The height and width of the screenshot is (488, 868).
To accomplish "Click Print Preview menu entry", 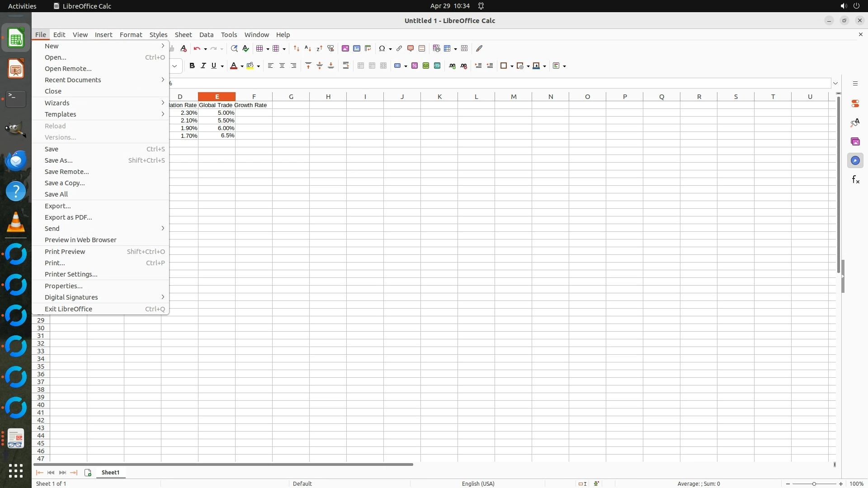I will tap(65, 252).
